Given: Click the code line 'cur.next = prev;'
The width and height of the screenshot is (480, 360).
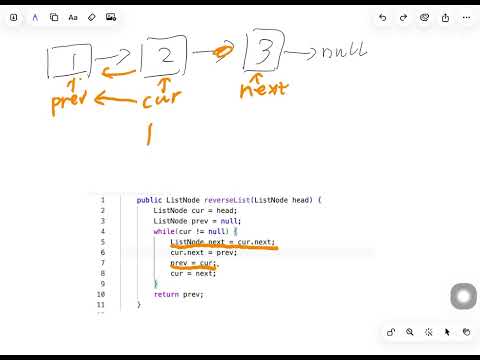Looking at the screenshot, I should pyautogui.click(x=204, y=253).
